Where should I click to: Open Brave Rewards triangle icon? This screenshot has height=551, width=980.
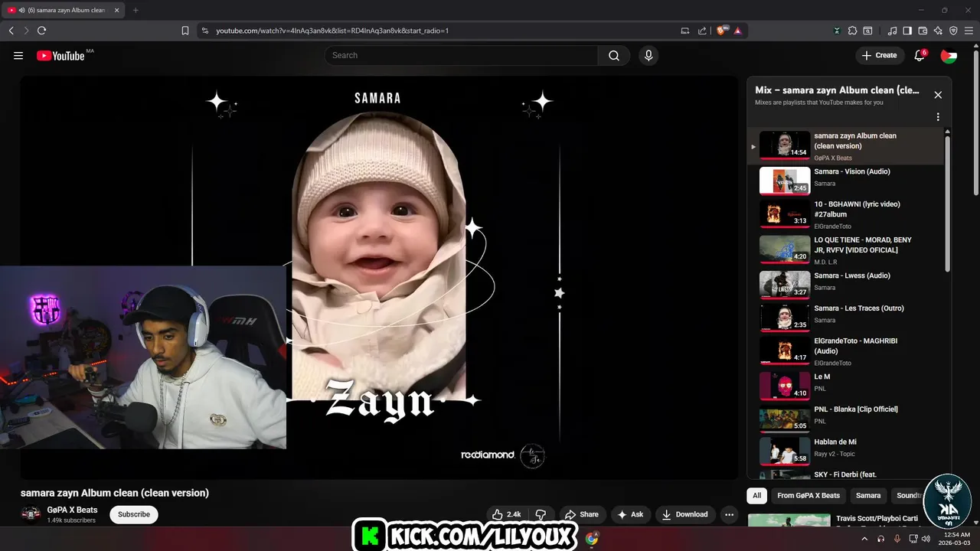click(738, 31)
